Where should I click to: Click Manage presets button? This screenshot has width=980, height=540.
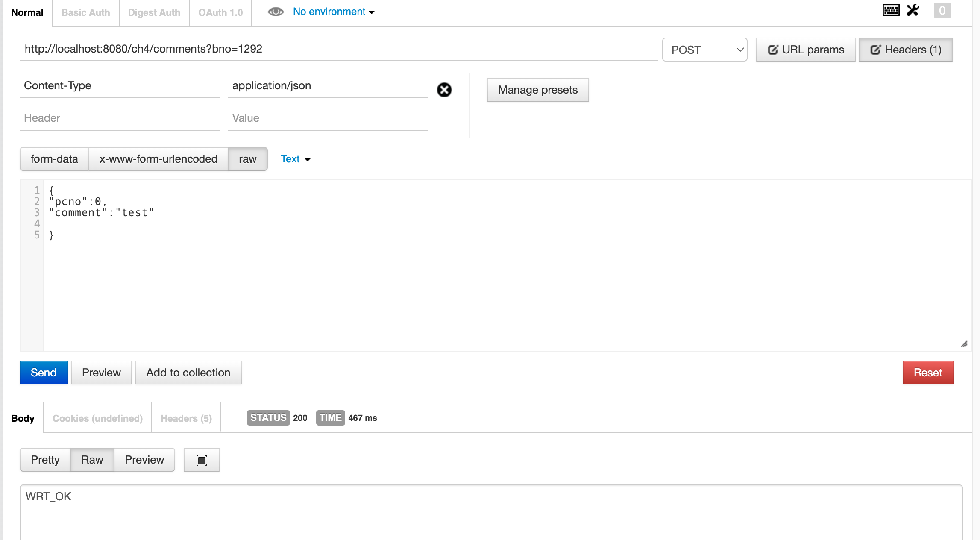[x=538, y=90]
